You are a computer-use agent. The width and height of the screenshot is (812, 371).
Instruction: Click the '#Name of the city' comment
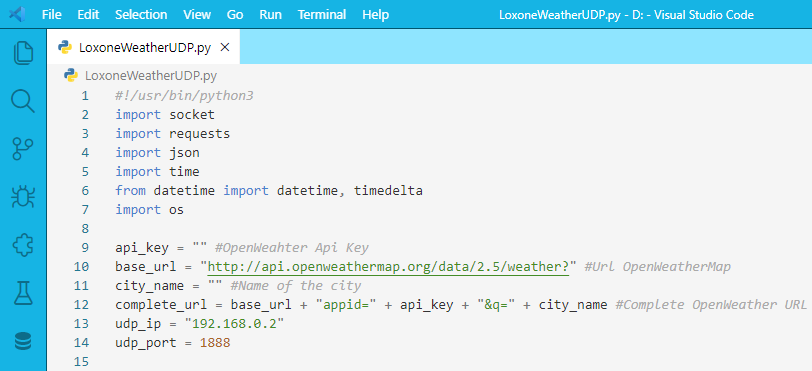pyautogui.click(x=296, y=286)
